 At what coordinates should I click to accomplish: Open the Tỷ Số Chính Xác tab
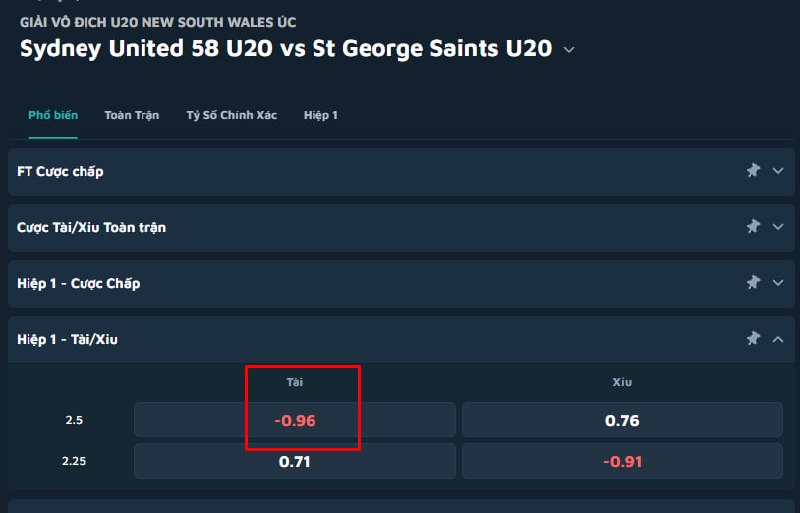point(232,115)
